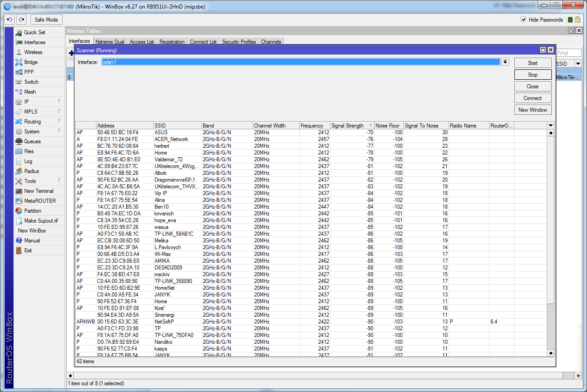Open the scanner table column selector dropdown
Image resolution: width=587 pixels, height=392 pixels.
(x=550, y=125)
